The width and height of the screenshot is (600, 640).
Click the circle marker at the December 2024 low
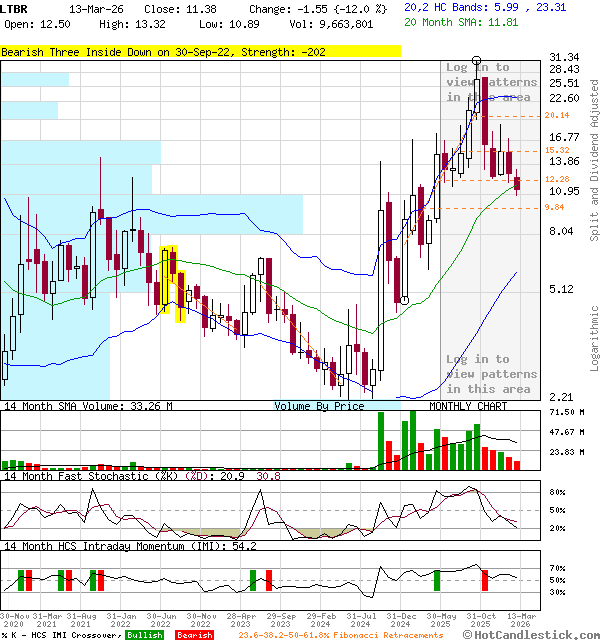pos(404,301)
